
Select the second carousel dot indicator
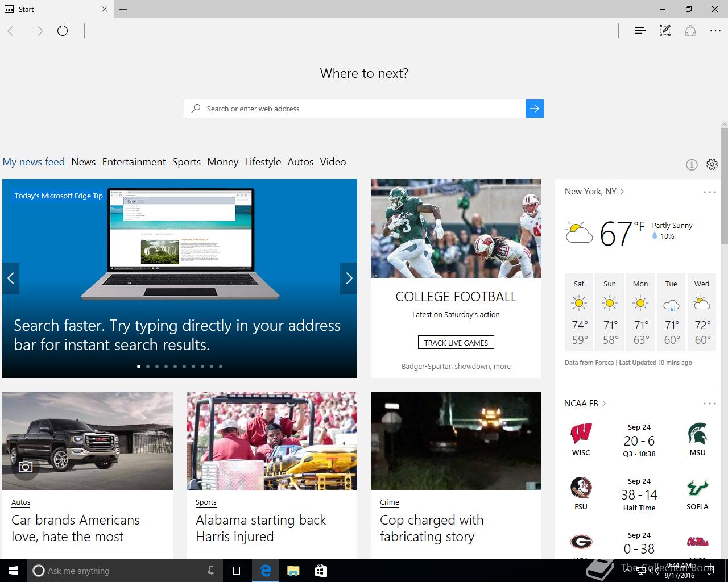[148, 367]
